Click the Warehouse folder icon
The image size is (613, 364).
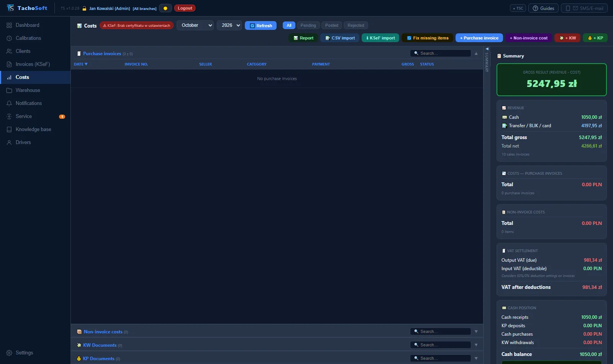[9, 90]
